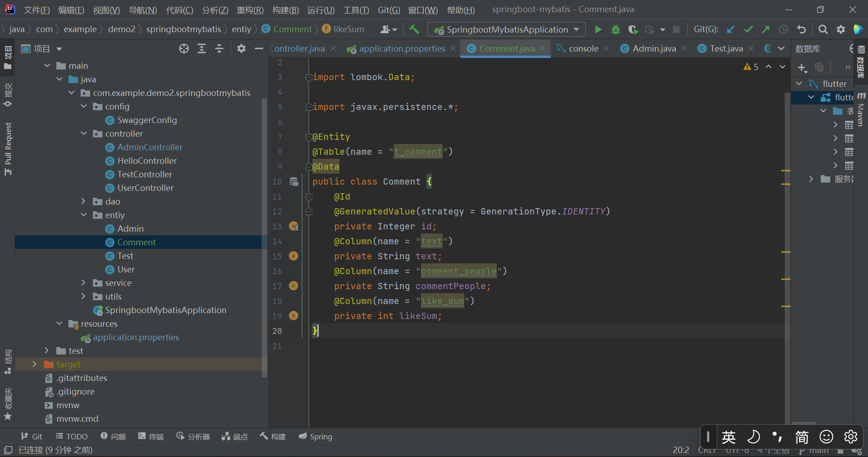Toggle simplified Chinese 简 mode

point(802,437)
